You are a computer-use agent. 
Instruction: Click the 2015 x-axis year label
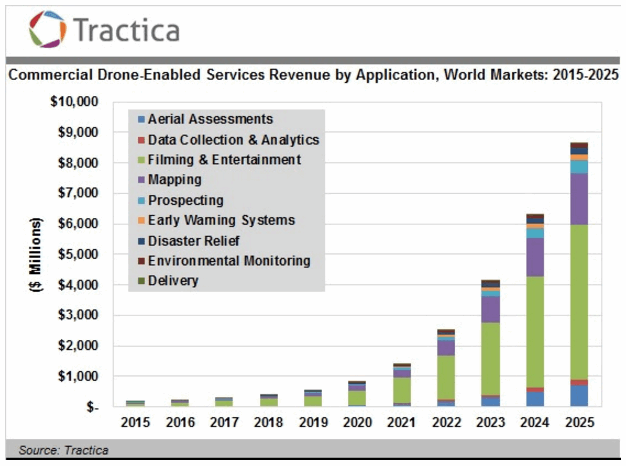click(x=138, y=424)
